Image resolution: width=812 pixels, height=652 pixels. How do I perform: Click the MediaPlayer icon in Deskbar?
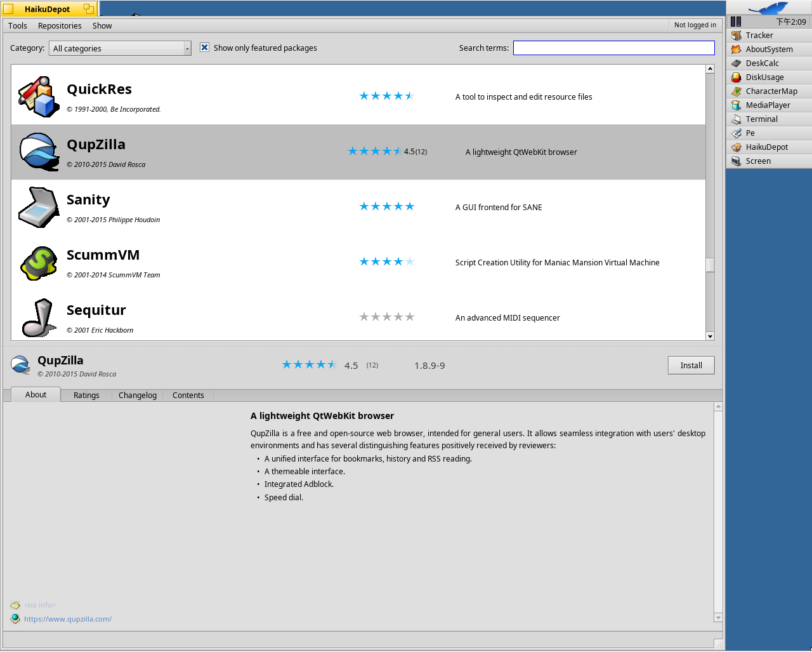[736, 105]
